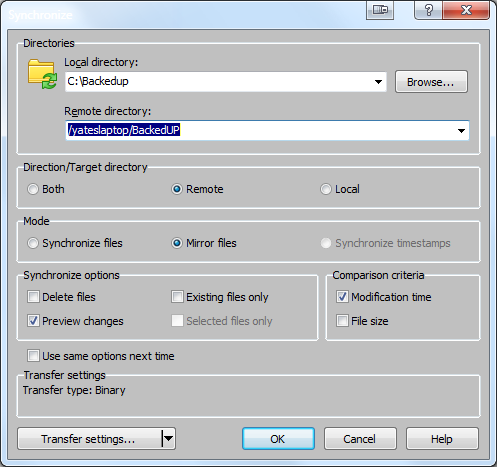Viewport: 497px width, 467px height.
Task: Open the Transfer settings dropdown arrow
Action: [168, 439]
